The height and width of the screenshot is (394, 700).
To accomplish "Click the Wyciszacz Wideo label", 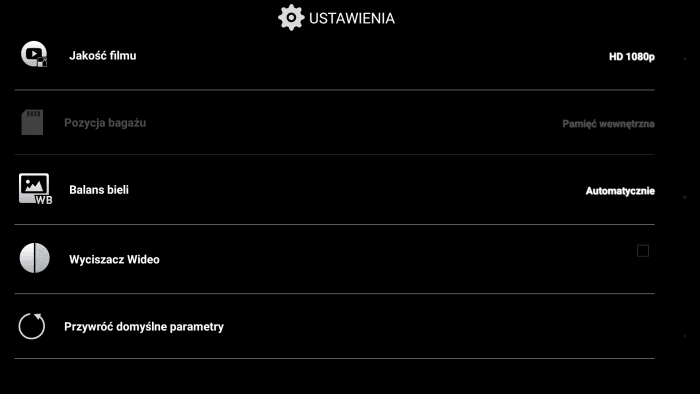I will pyautogui.click(x=114, y=259).
